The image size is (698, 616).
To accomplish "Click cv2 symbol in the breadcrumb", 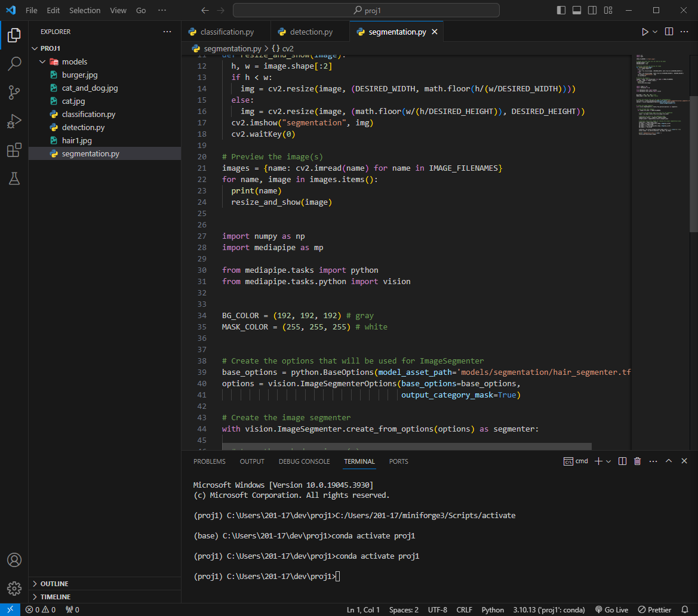I will (x=282, y=48).
